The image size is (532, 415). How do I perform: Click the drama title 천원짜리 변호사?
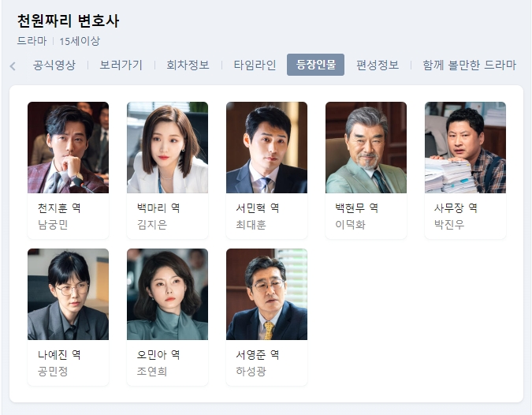tap(69, 21)
